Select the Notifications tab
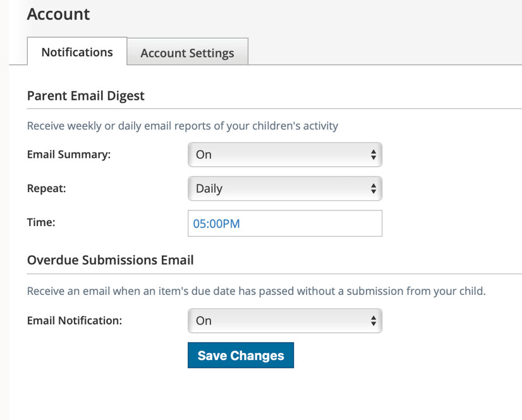The width and height of the screenshot is (522, 420). (76, 52)
